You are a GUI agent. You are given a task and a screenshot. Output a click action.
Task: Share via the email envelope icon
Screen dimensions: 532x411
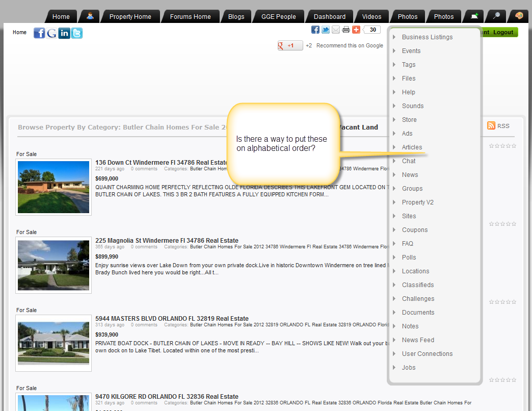pos(336,30)
